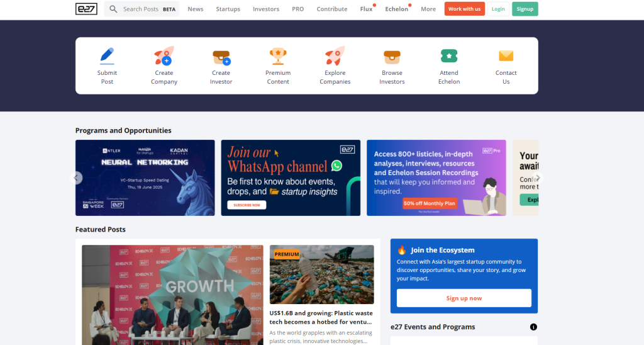Advance to next Programs carousel slide
Image resolution: width=644 pixels, height=345 pixels.
(538, 178)
